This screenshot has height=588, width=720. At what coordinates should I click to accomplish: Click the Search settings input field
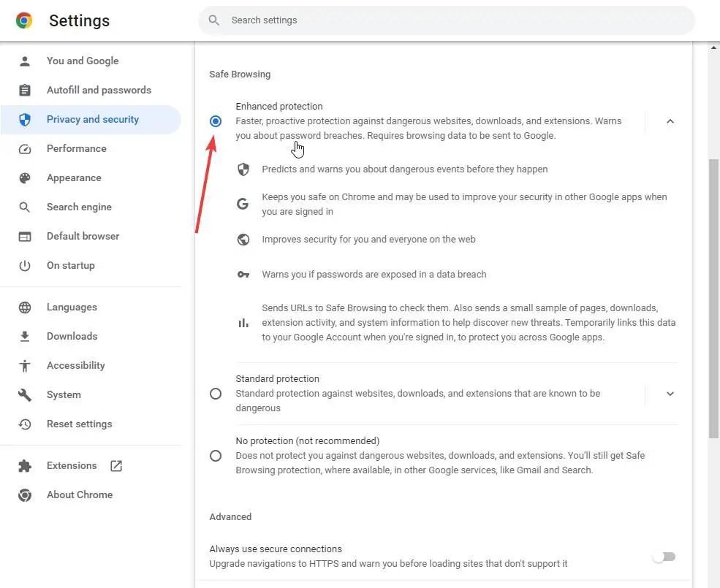coord(447,20)
